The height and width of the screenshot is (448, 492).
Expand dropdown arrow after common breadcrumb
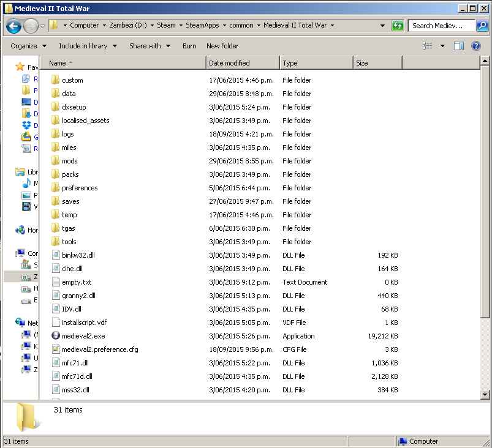click(259, 26)
